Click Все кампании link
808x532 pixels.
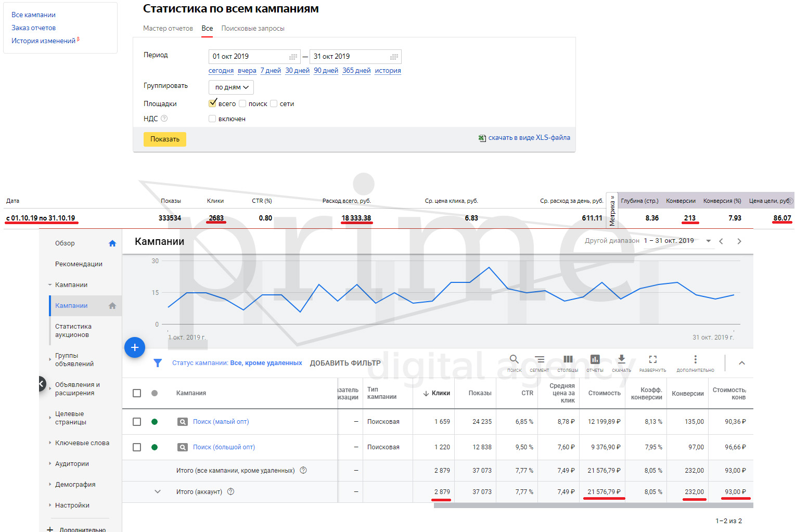coord(33,15)
